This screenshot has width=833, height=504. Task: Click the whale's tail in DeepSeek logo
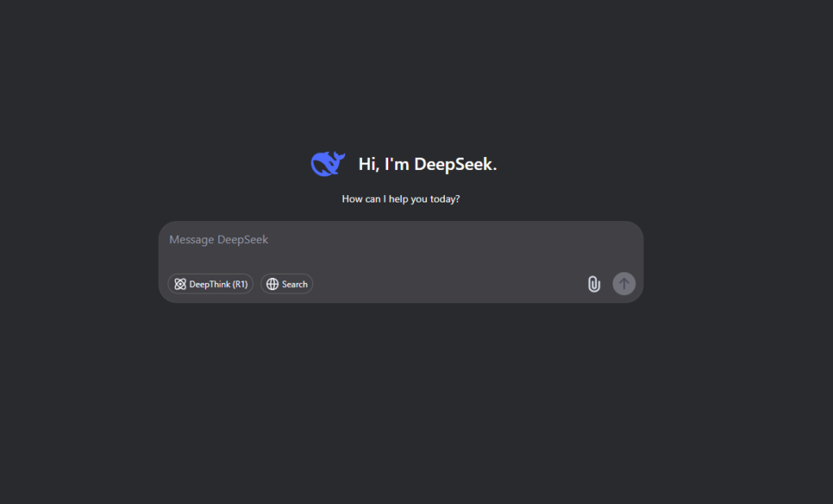(339, 157)
